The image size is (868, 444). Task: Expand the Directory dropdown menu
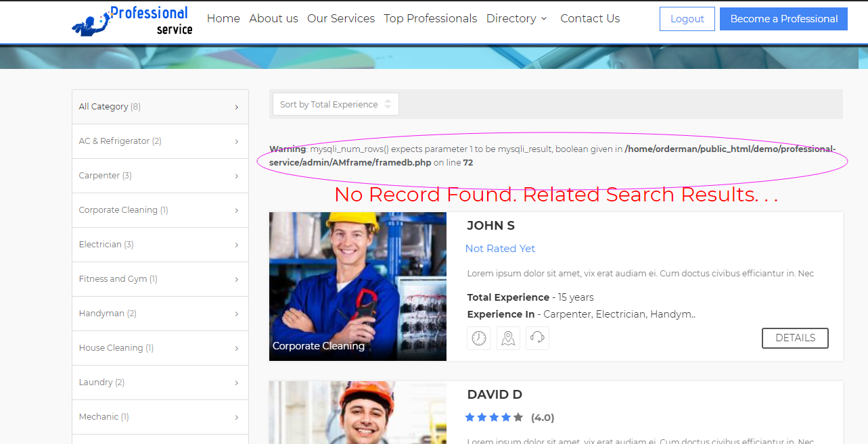tap(517, 18)
